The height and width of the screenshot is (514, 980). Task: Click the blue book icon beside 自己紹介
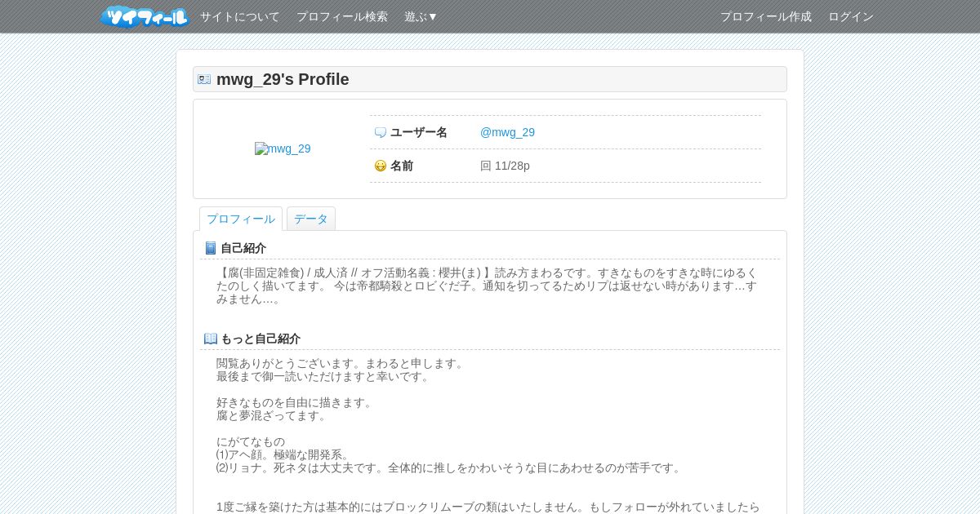211,248
